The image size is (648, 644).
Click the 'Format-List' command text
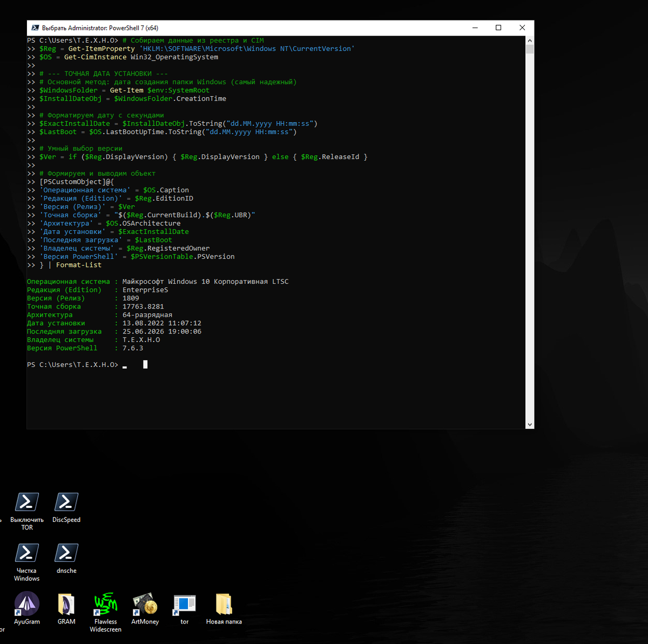79,265
